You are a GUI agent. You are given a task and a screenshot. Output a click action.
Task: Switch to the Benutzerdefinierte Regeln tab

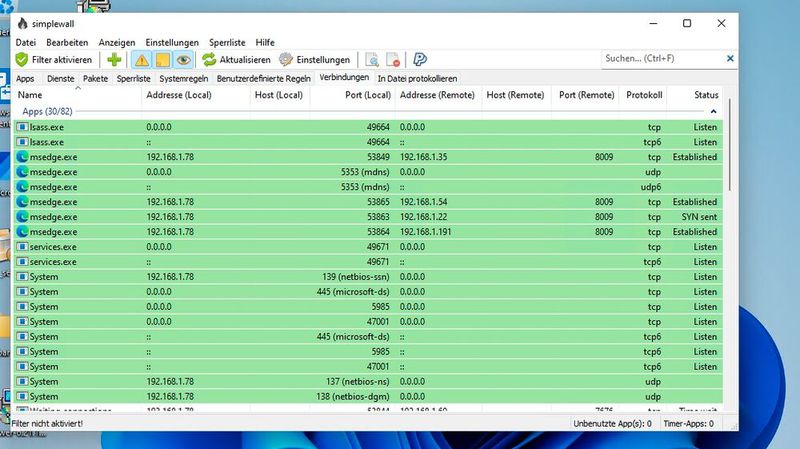point(263,79)
